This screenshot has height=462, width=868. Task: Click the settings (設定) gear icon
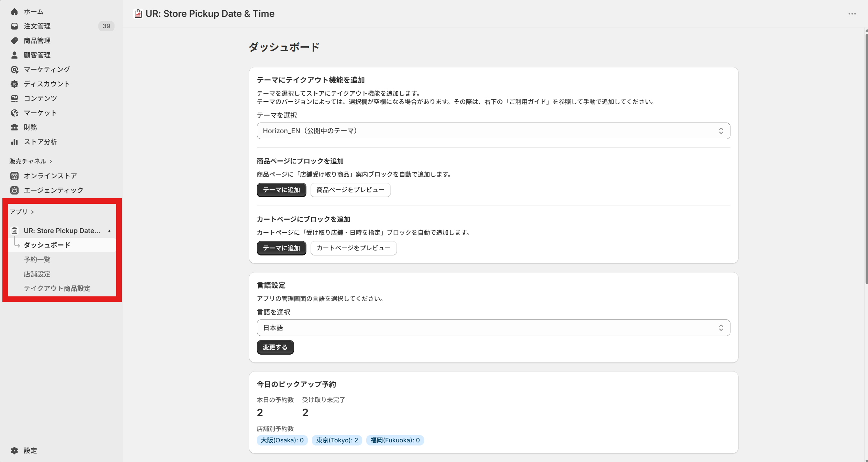[x=14, y=451]
